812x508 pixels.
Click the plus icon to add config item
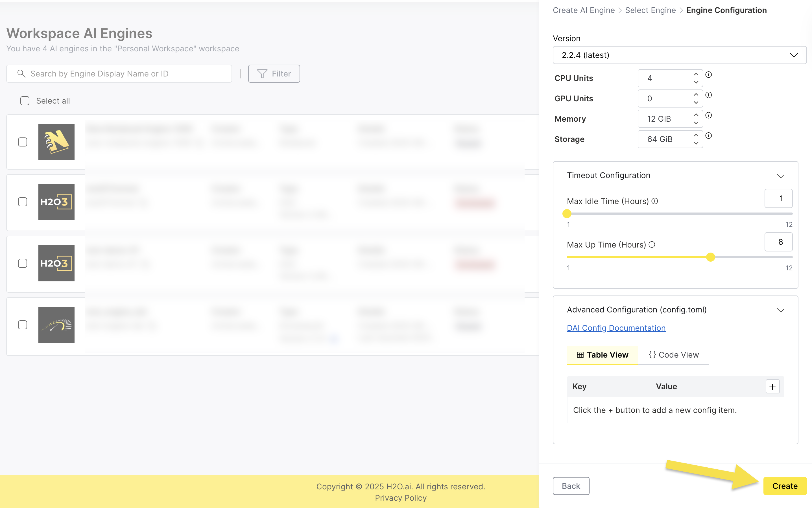click(772, 386)
